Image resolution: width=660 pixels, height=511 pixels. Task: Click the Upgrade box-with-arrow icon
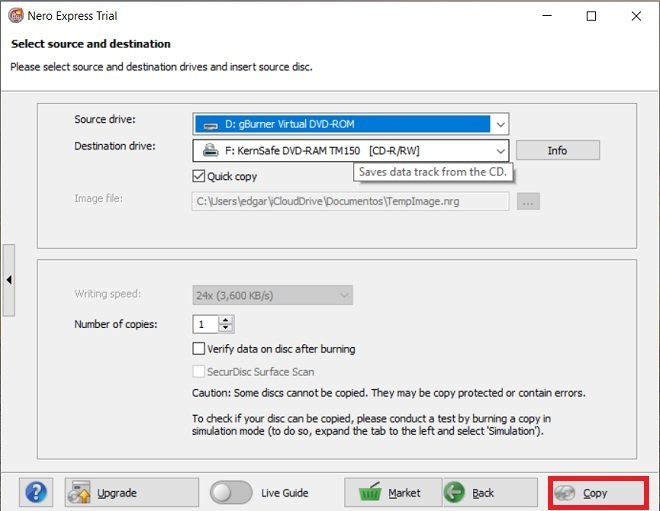[80, 492]
